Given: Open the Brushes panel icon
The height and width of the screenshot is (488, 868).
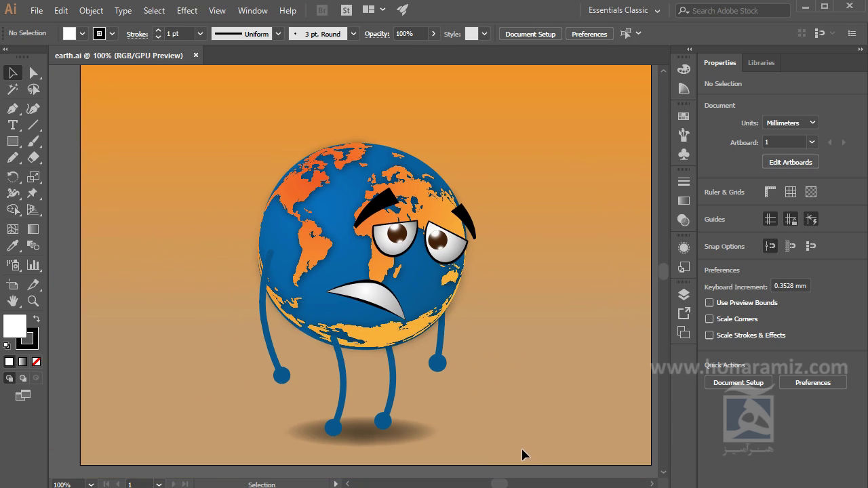Looking at the screenshot, I should tap(684, 136).
